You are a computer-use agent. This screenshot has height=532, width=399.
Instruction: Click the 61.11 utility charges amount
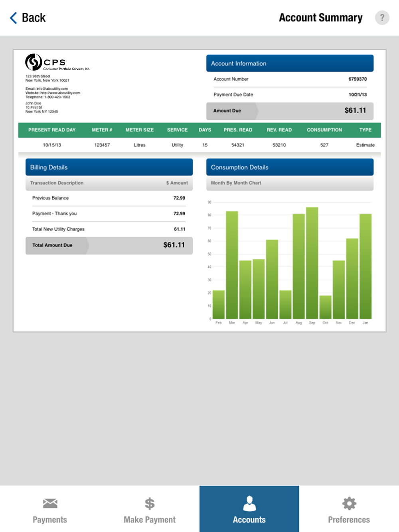[180, 229]
